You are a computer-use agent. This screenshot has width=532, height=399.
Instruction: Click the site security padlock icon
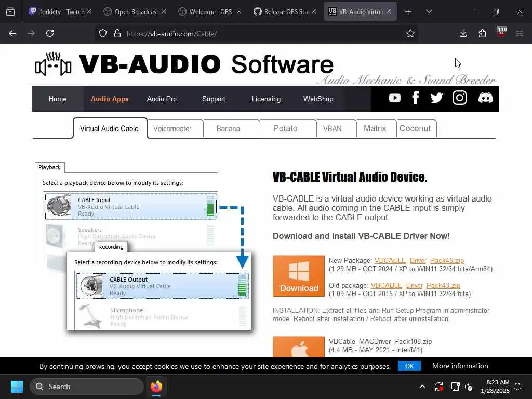coord(117,33)
